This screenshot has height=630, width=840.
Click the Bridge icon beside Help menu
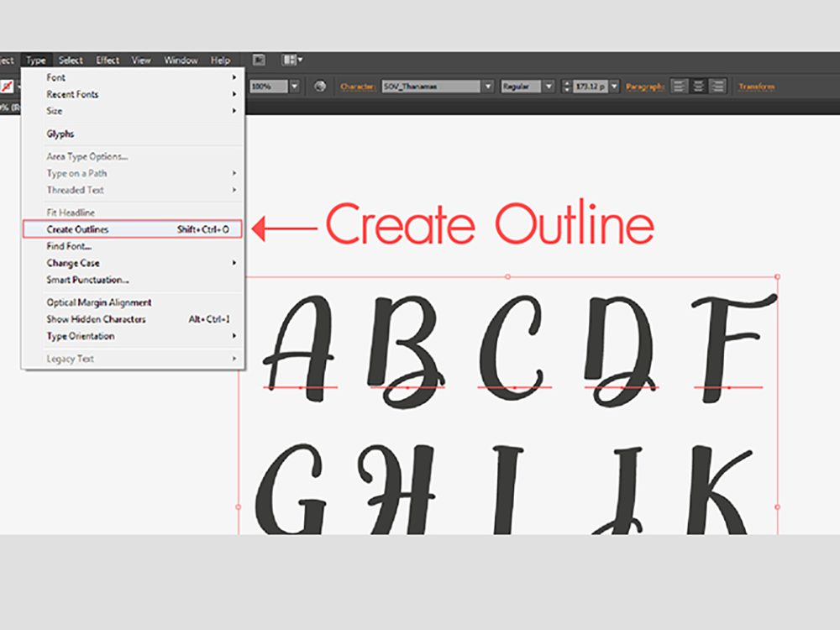tap(259, 60)
